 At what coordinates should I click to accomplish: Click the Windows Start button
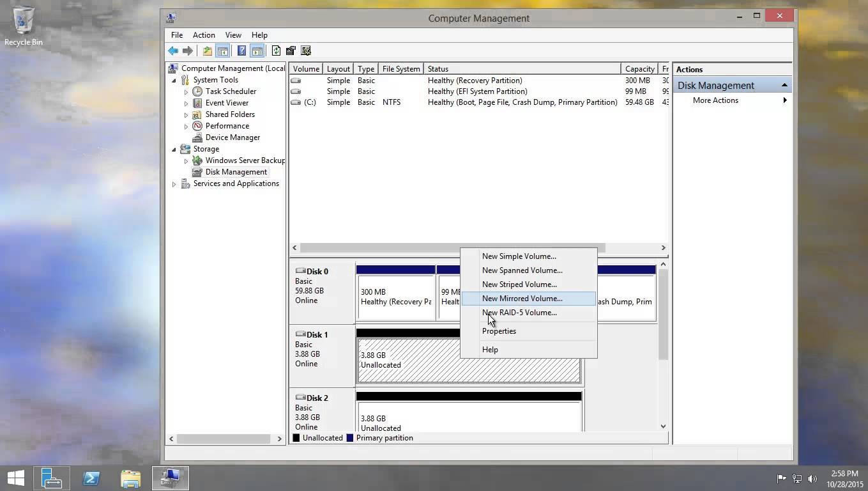16,478
